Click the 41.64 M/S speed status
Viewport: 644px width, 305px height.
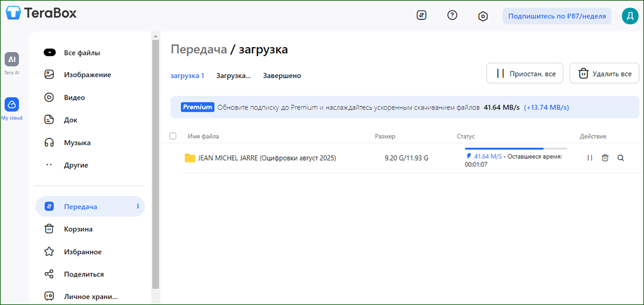click(488, 156)
